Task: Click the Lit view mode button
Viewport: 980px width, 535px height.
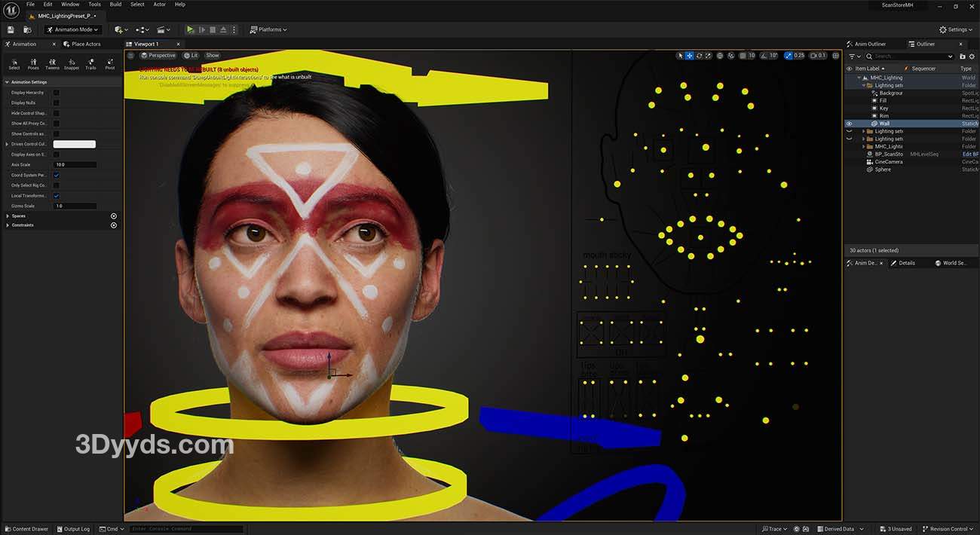Action: click(191, 56)
